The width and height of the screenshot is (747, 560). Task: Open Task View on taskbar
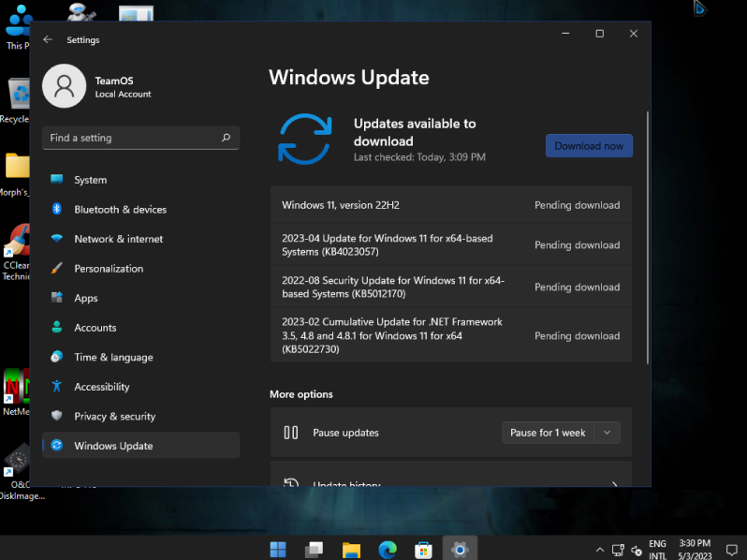(x=314, y=550)
